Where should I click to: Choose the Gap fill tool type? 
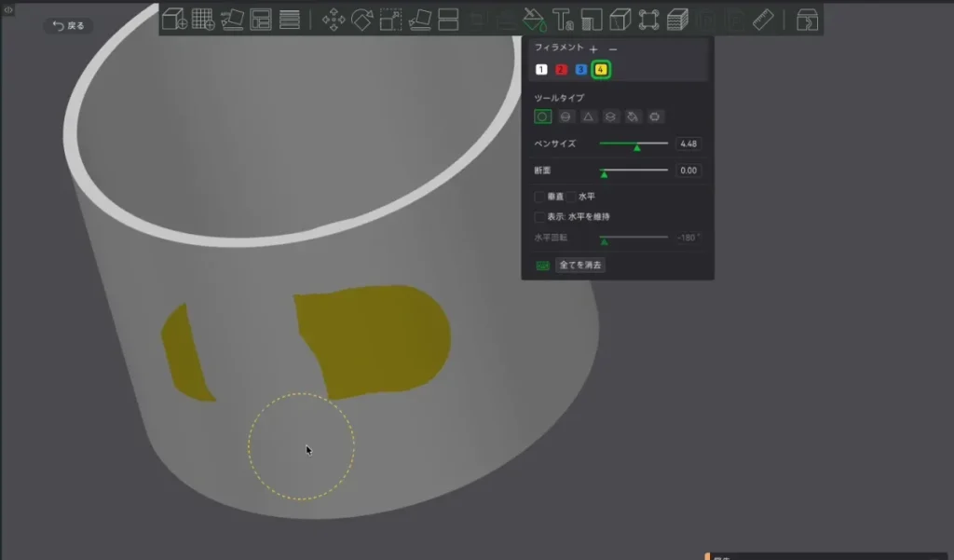point(655,116)
